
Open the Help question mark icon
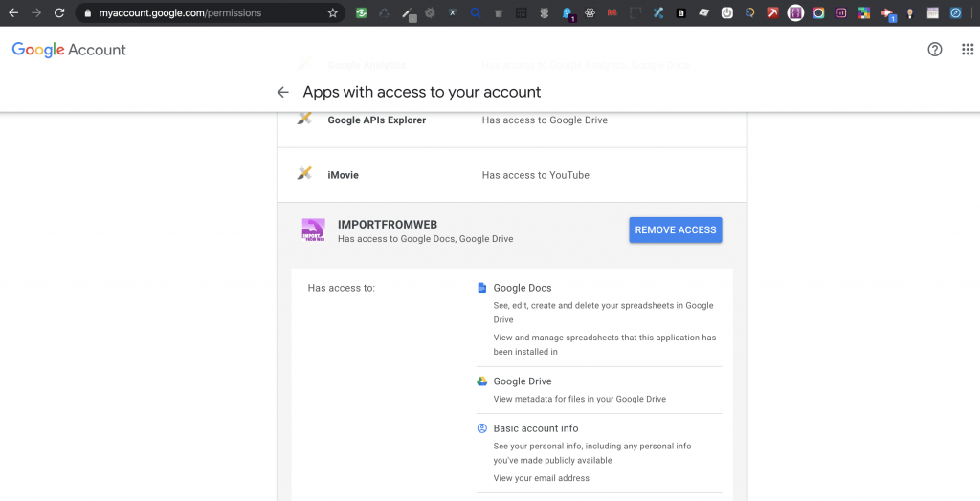coord(935,50)
